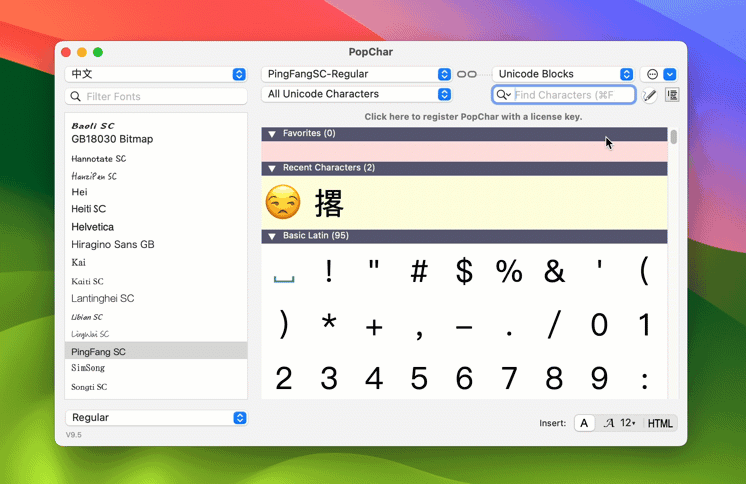Select the ampersand character
This screenshot has height=484, width=746.
[x=554, y=272]
